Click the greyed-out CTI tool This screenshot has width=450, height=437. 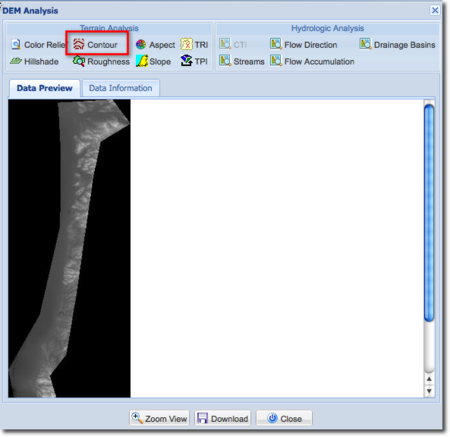(233, 44)
